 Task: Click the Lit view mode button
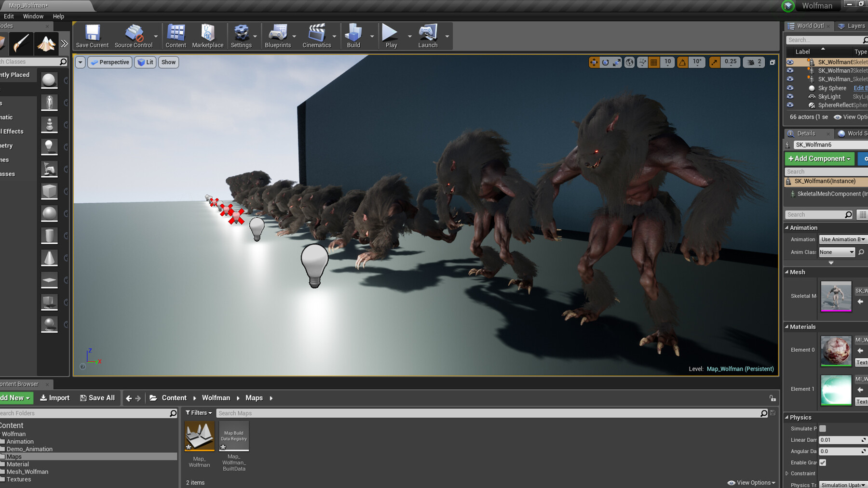coord(145,62)
